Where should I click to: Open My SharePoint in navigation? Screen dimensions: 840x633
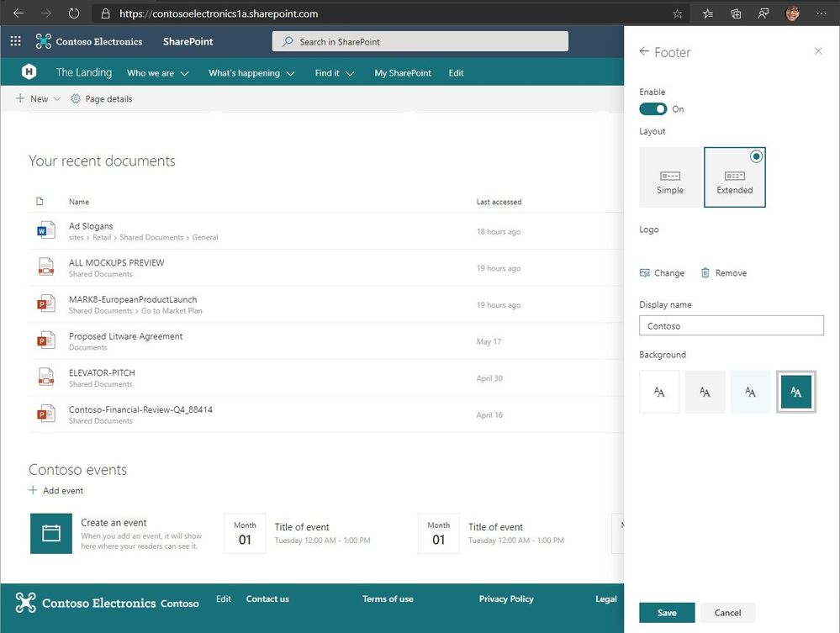[402, 73]
